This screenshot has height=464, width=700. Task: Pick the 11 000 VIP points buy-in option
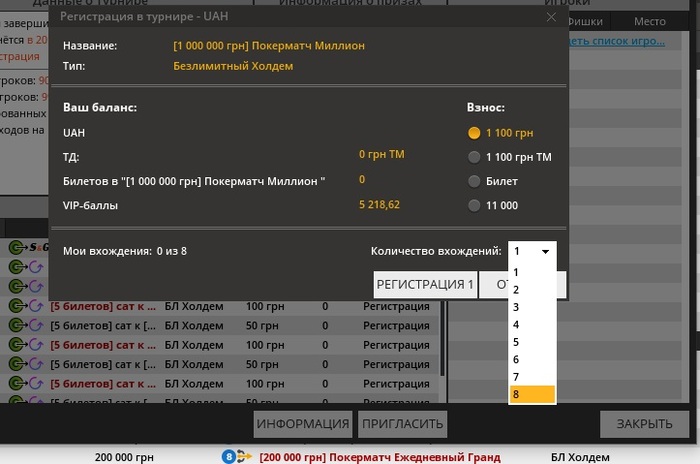[474, 205]
